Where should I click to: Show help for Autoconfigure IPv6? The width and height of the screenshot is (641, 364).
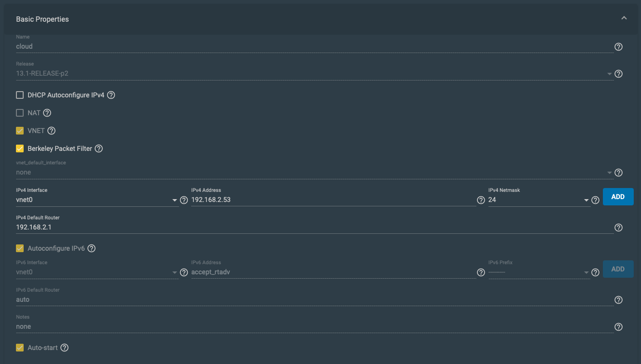point(92,248)
